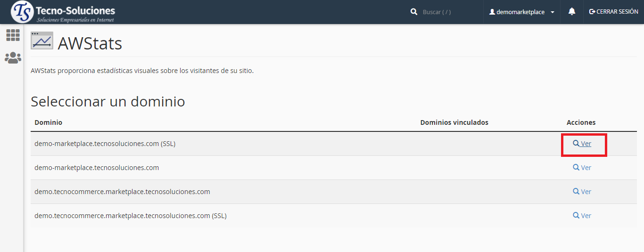Select demo-marketplace.tecnosoluciones.com (SSL) domain text
644x252 pixels.
click(105, 144)
